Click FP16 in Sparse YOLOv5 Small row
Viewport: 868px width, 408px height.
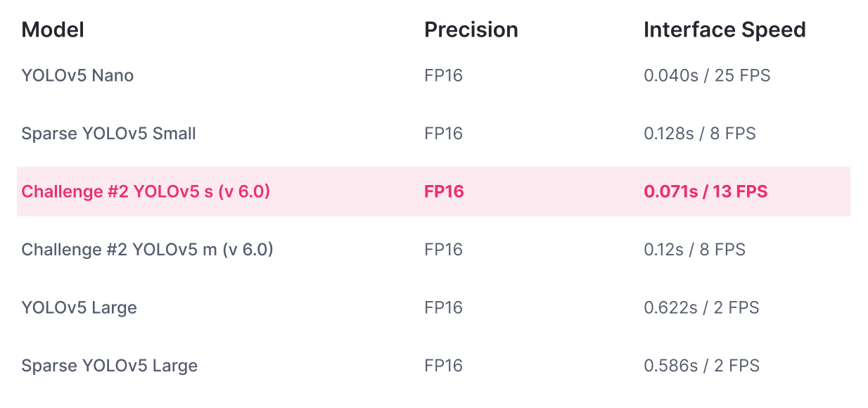click(444, 134)
